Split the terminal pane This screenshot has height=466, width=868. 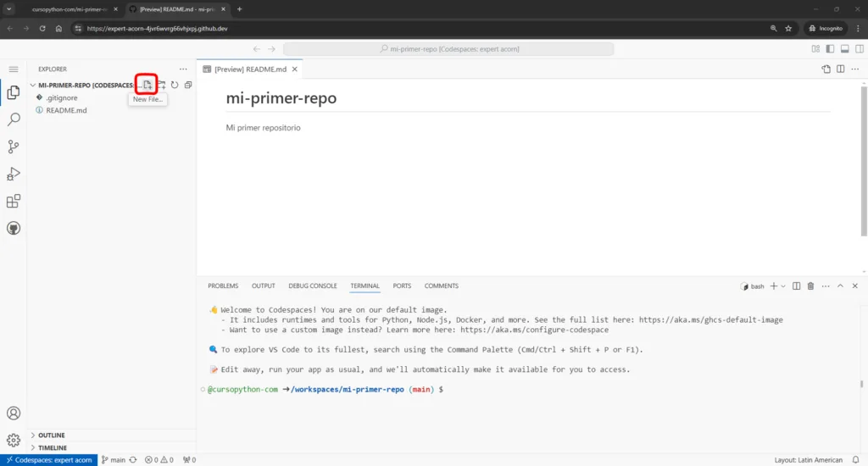pos(796,286)
